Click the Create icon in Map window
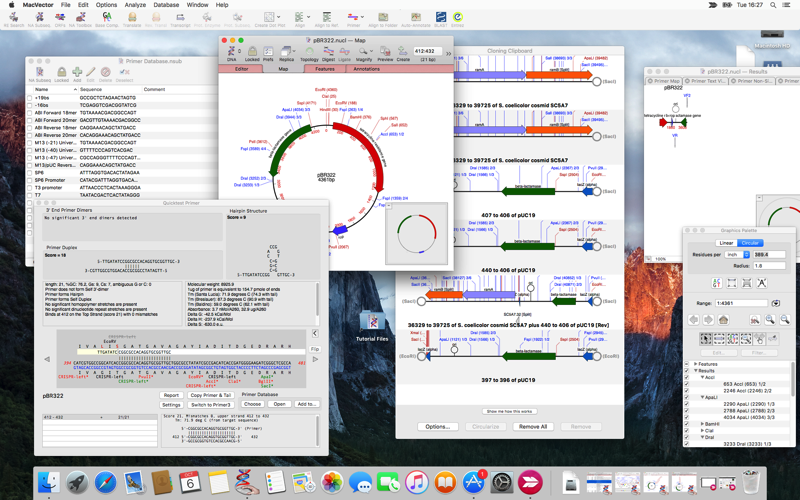The image size is (800, 500). [403, 51]
